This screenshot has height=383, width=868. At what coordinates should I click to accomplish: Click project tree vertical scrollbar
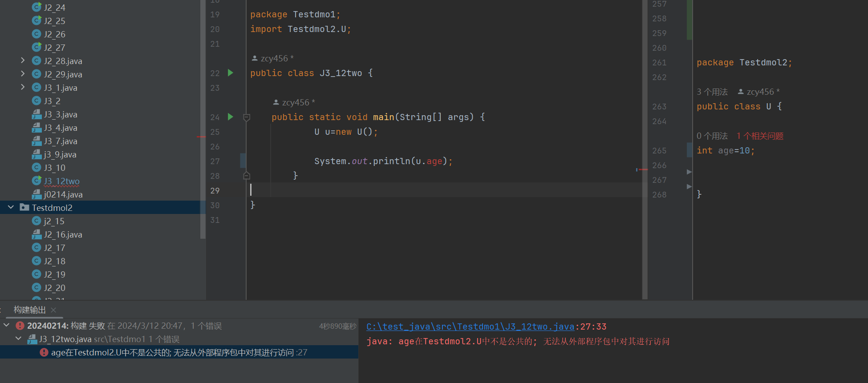pyautogui.click(x=203, y=119)
